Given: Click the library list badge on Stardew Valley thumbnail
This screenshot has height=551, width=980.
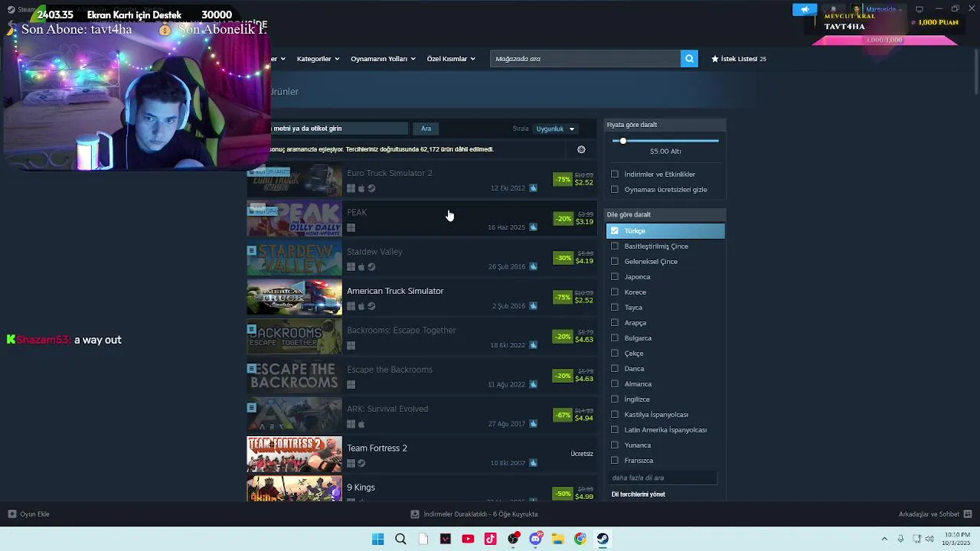Looking at the screenshot, I should (x=252, y=250).
